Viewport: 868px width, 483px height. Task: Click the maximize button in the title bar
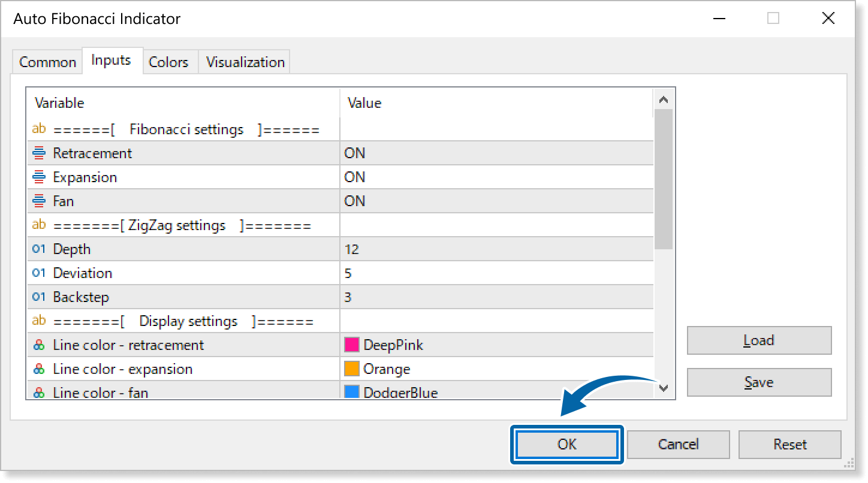tap(773, 19)
